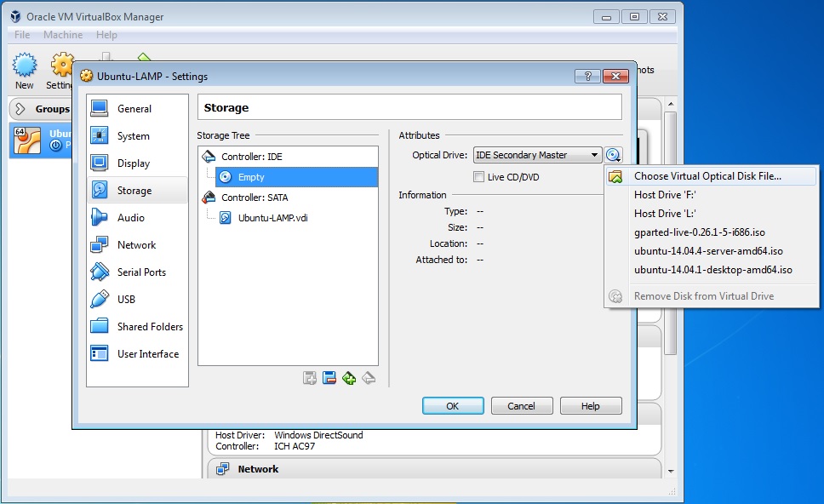Image resolution: width=824 pixels, height=504 pixels.
Task: Click the Ubuntu VM icon in the machine list
Action: coord(26,140)
